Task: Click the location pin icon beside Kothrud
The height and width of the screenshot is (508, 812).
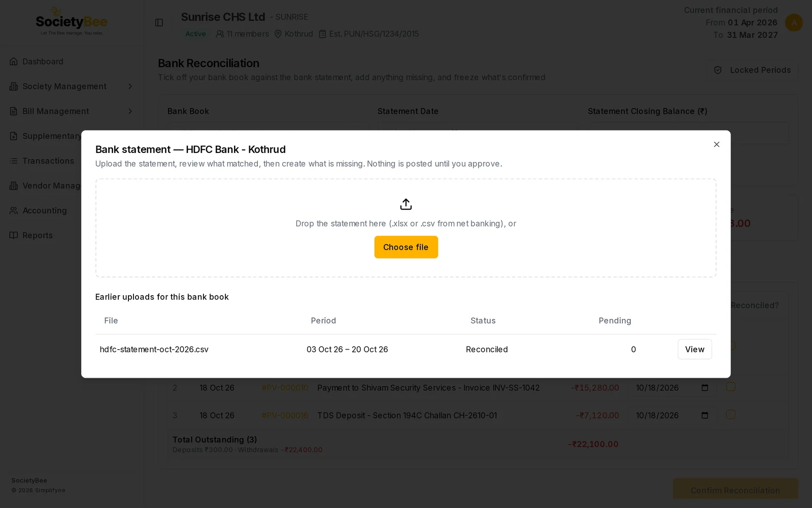Action: 278,34
